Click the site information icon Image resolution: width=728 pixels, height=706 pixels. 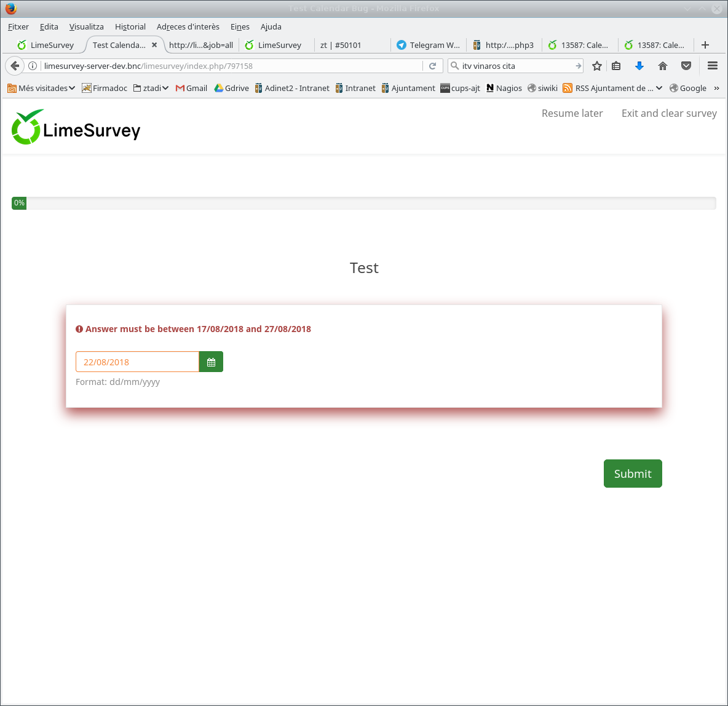[33, 66]
